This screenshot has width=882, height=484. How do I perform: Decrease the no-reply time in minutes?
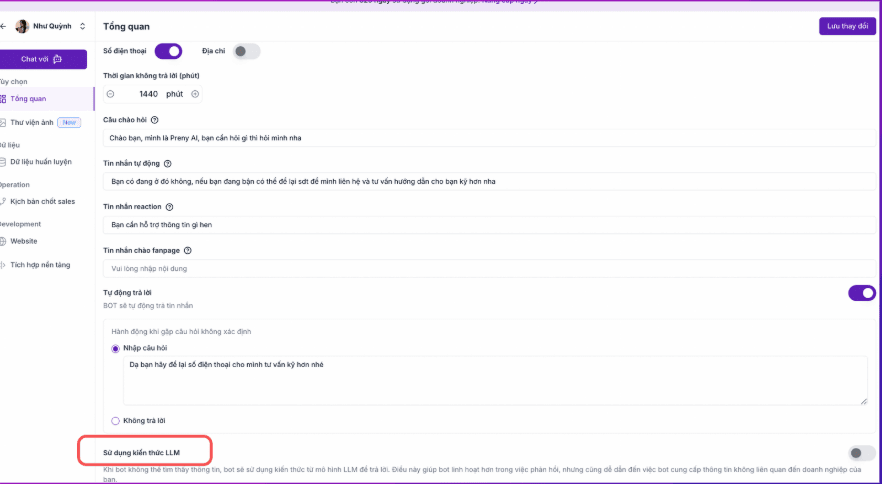pyautogui.click(x=110, y=94)
